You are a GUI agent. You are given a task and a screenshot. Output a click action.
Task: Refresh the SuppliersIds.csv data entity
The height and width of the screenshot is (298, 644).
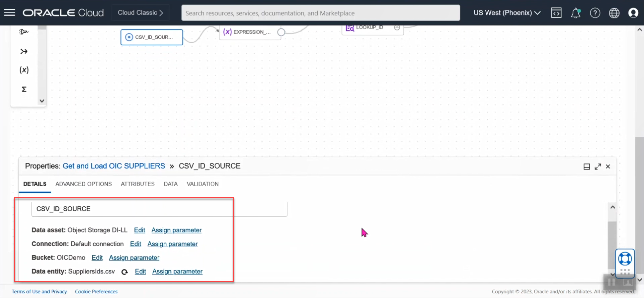point(124,272)
